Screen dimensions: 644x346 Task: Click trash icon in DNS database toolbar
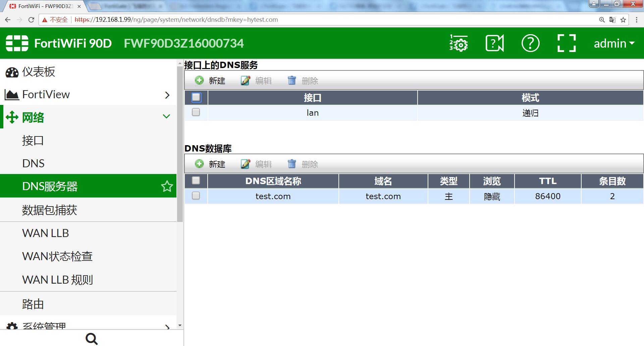coord(292,164)
